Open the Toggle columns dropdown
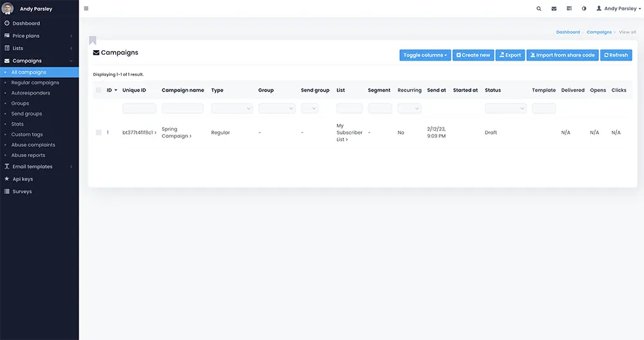This screenshot has width=644, height=340. (x=425, y=55)
